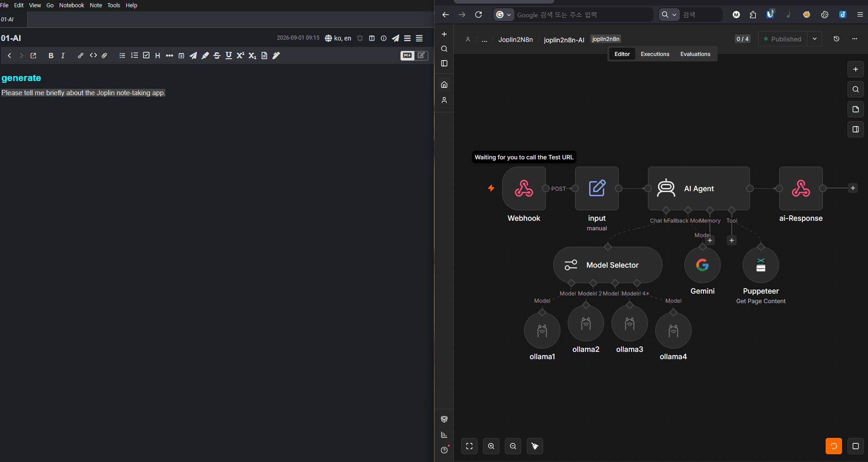This screenshot has height=462, width=868.
Task: Select the Model Selector node
Action: [608, 265]
